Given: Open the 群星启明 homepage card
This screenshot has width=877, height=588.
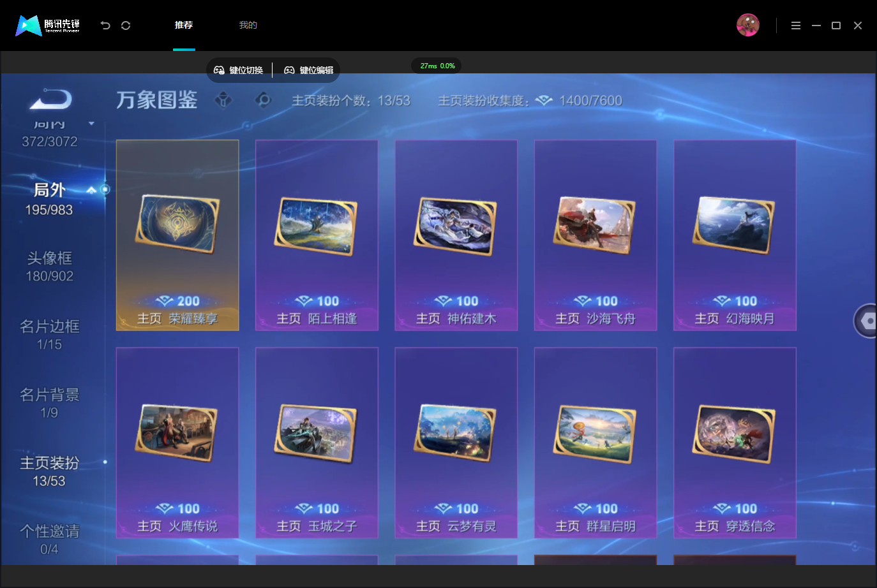Looking at the screenshot, I should pos(596,443).
